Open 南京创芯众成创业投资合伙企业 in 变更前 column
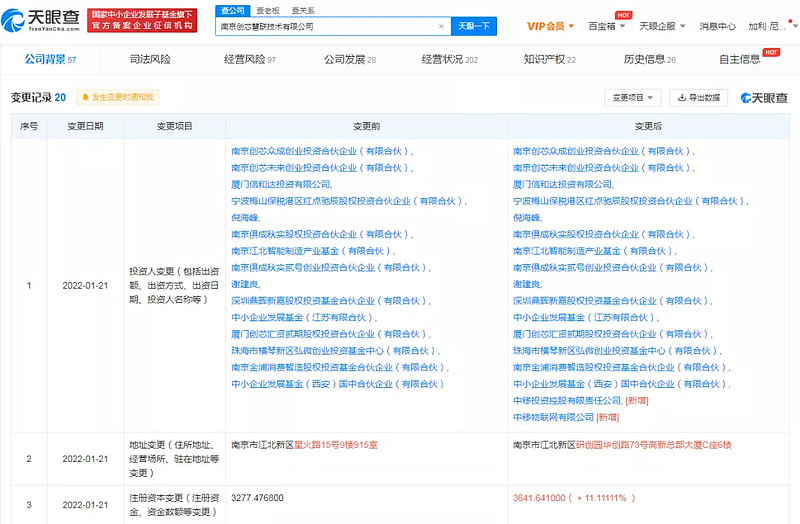800x524 pixels. 320,151
